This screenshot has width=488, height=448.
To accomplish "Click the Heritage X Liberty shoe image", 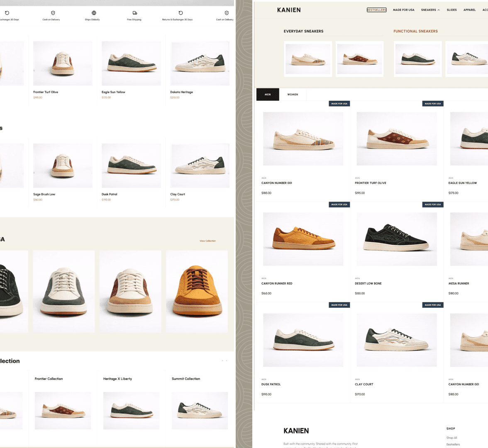I will (x=131, y=411).
